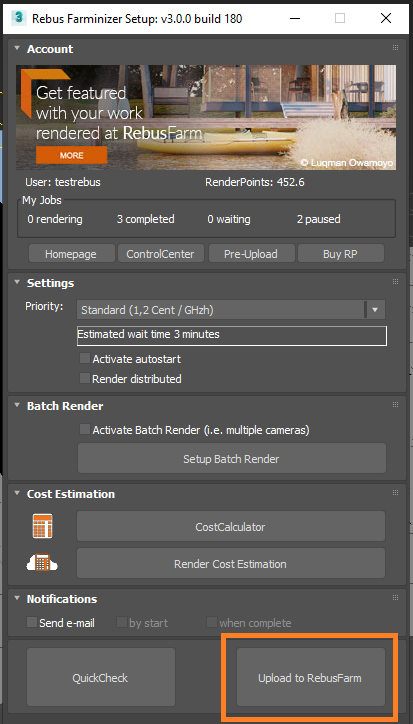
Task: Click the grip handle icon of Notifications panel
Action: [x=395, y=597]
